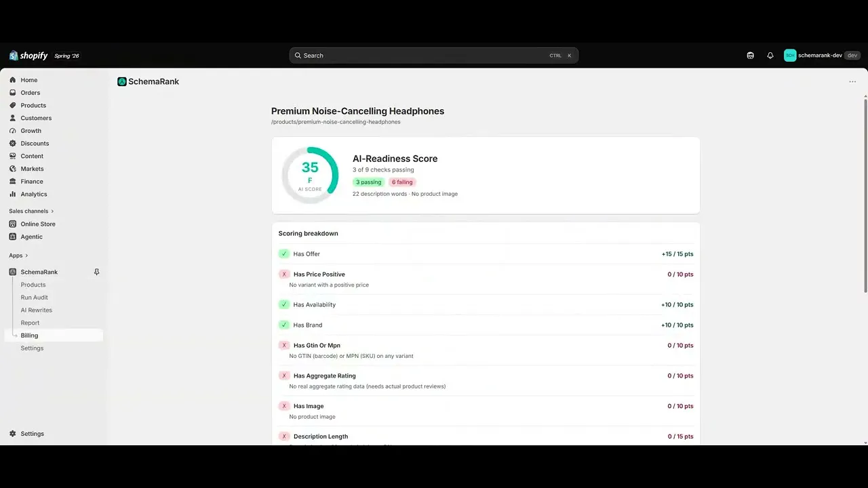This screenshot has width=868, height=488.
Task: Open the three-dot more actions menu
Action: [x=852, y=81]
